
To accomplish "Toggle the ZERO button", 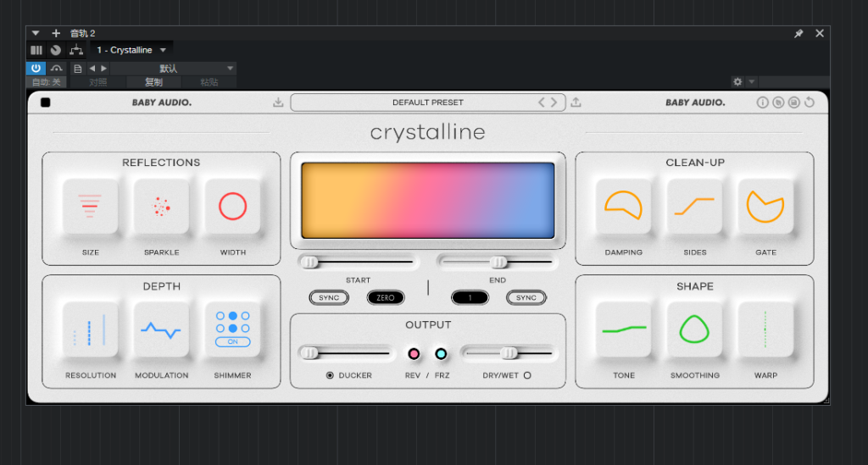I will (386, 297).
